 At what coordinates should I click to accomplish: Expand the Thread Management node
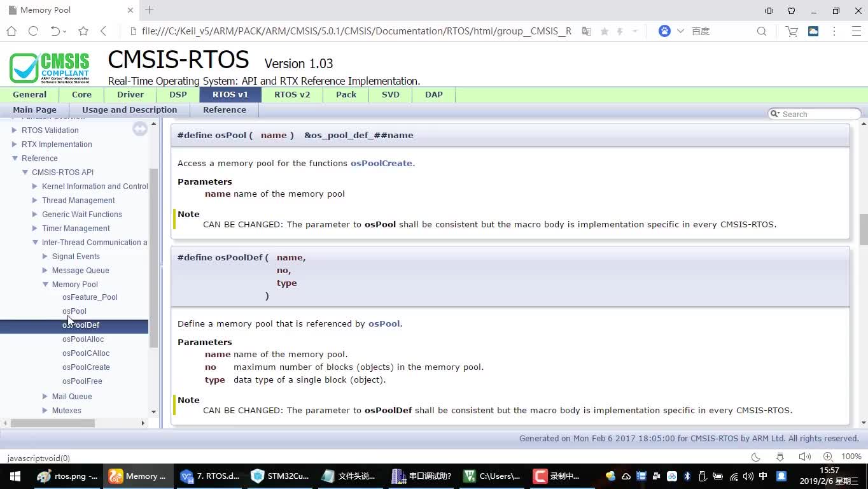click(x=35, y=200)
